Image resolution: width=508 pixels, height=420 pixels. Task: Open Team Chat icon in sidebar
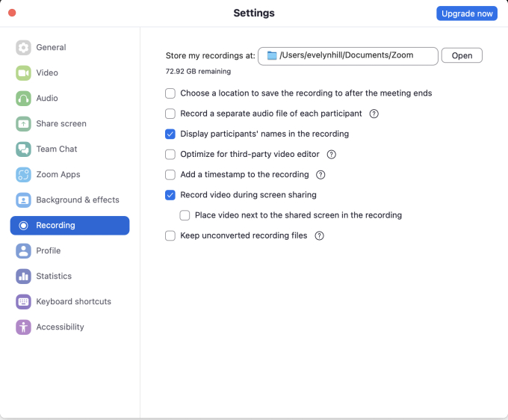(x=23, y=149)
